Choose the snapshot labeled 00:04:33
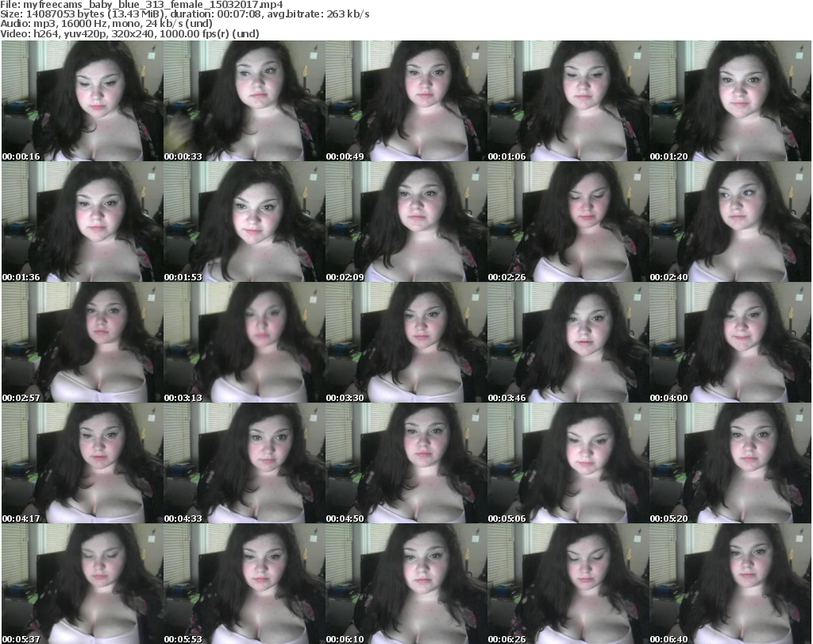This screenshot has height=644, width=813. point(245,463)
